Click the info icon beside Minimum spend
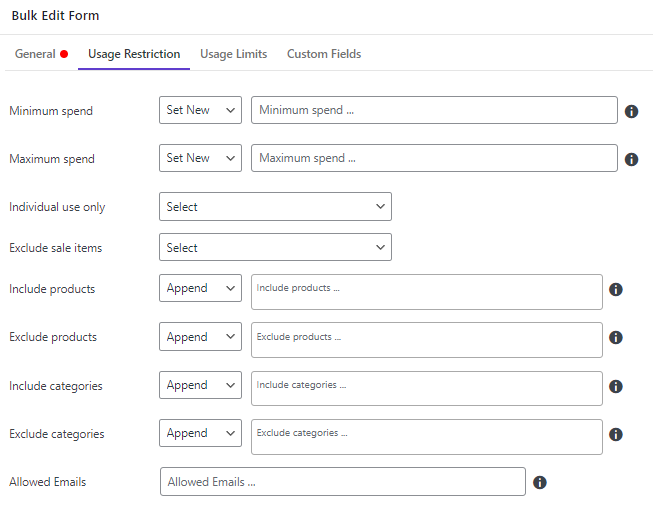This screenshot has height=531, width=653. (x=631, y=111)
